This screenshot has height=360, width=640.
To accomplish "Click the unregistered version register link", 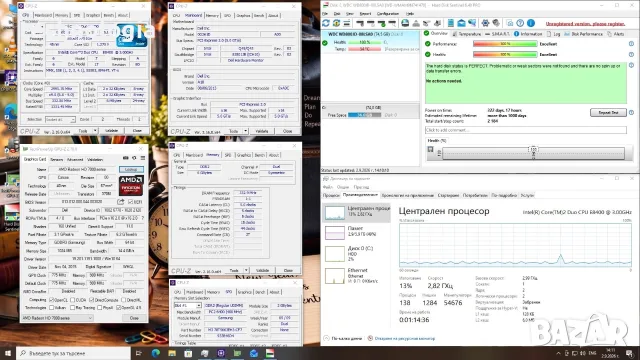I will click(585, 24).
